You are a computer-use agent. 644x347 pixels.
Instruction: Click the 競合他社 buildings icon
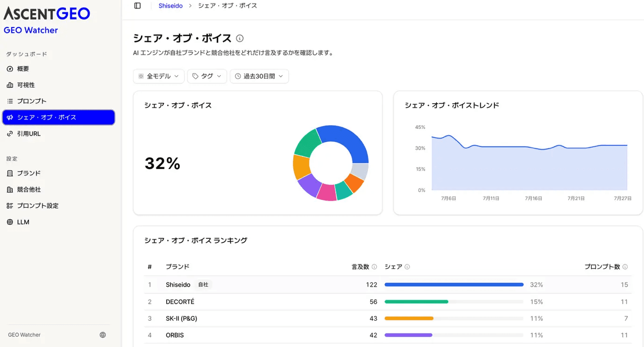10,190
